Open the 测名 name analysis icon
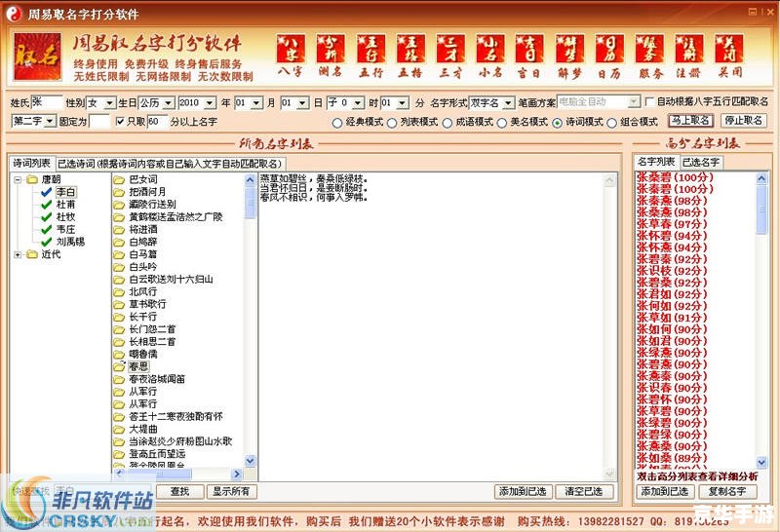780x532 pixels. coord(331,56)
